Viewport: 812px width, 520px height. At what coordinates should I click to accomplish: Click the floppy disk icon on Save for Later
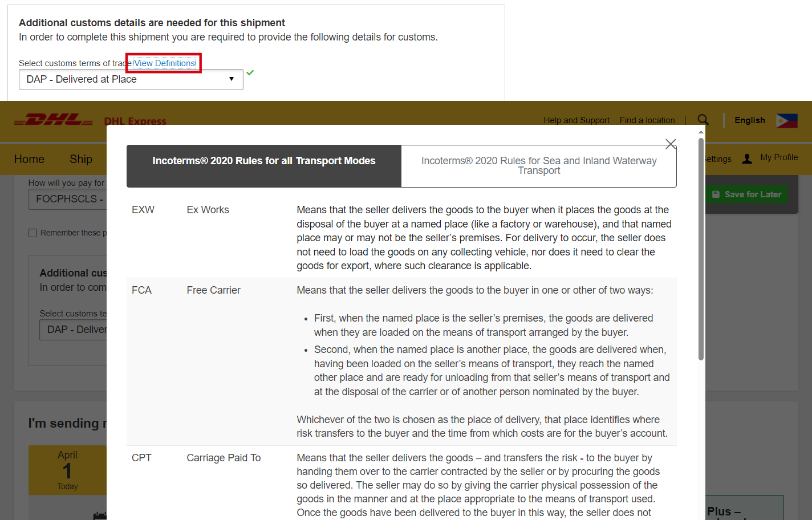[x=716, y=194]
